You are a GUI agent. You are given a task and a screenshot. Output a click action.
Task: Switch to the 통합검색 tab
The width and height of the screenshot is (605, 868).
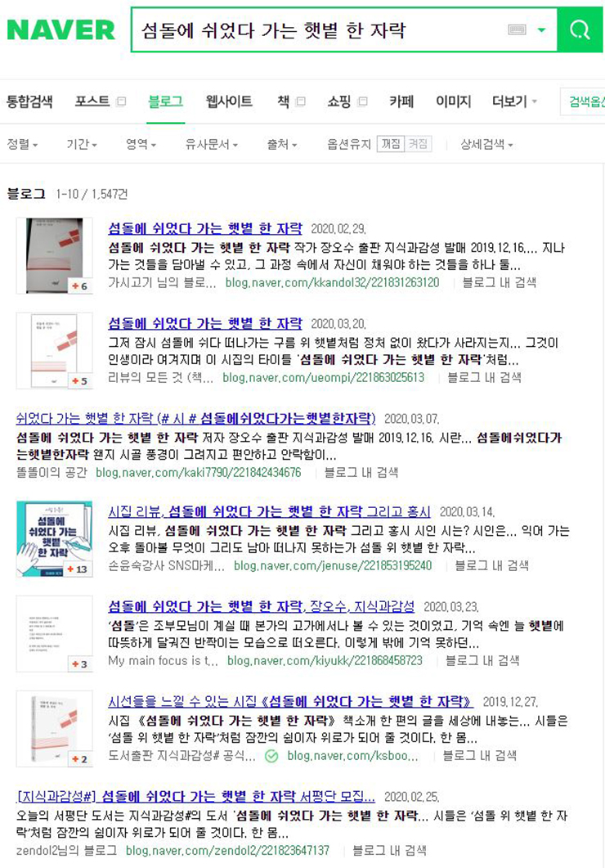(29, 101)
